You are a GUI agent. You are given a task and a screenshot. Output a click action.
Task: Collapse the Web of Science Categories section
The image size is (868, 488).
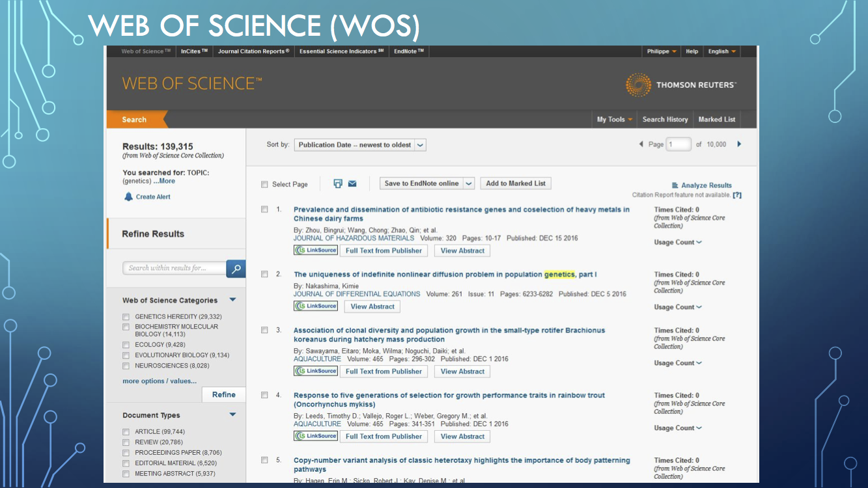(232, 300)
